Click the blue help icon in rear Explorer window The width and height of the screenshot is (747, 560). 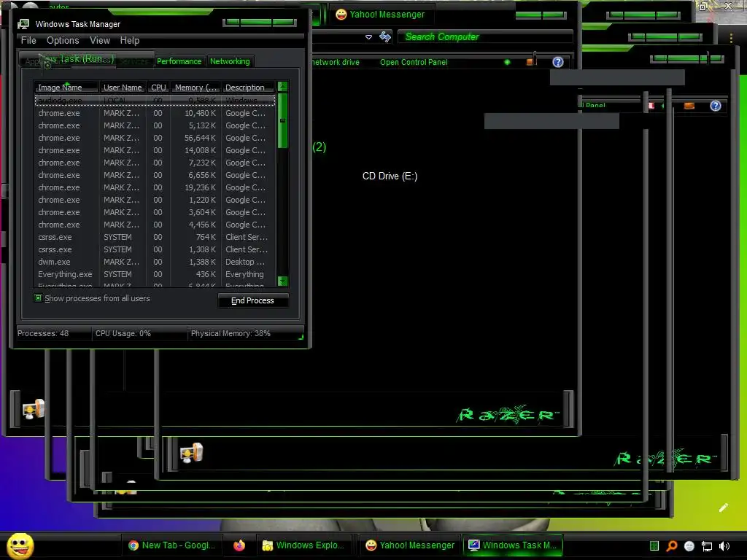(x=716, y=106)
